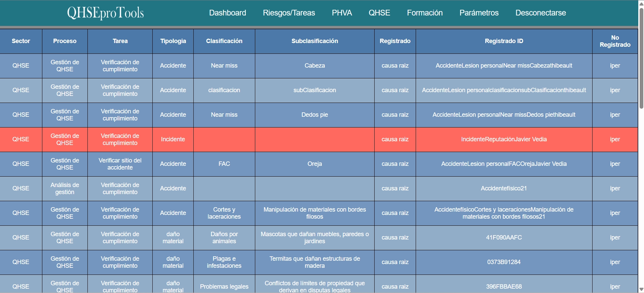Click Desconectarse to log out
This screenshot has height=293, width=644.
540,13
